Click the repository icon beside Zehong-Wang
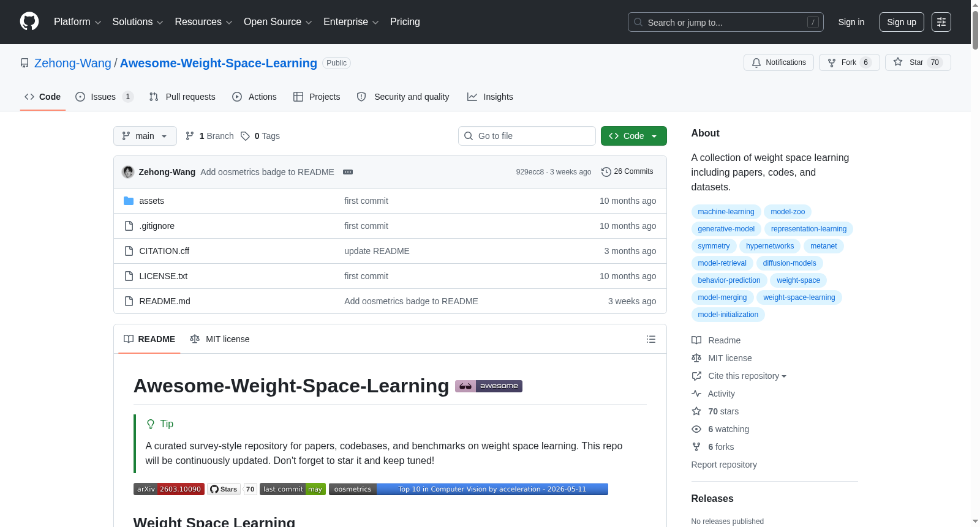Screen dimensions: 980x527 (x=24, y=63)
